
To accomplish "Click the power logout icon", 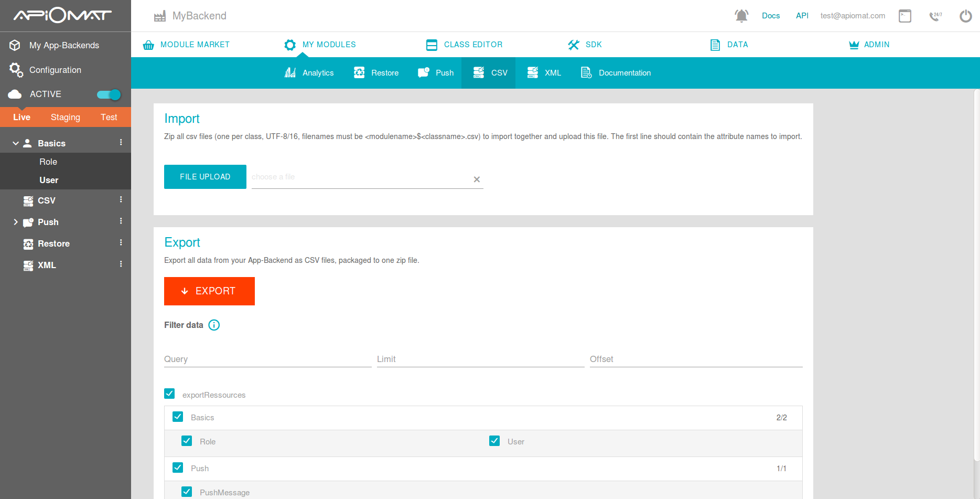I will coord(966,16).
